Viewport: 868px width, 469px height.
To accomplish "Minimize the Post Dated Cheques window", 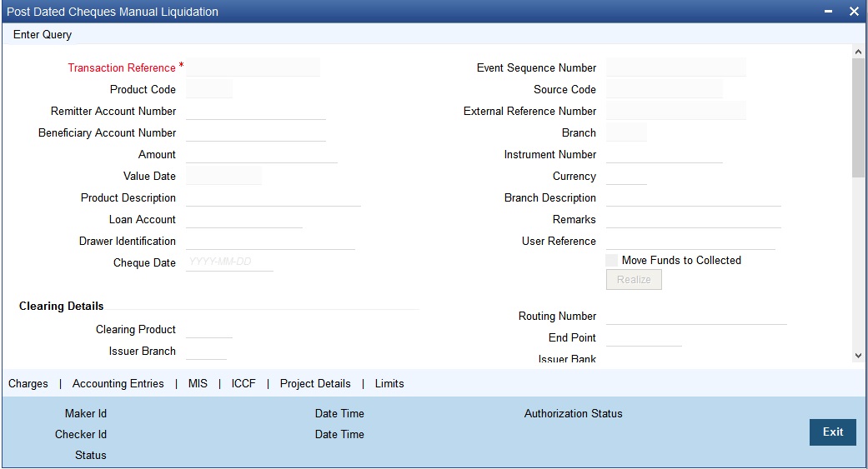I will pyautogui.click(x=828, y=12).
